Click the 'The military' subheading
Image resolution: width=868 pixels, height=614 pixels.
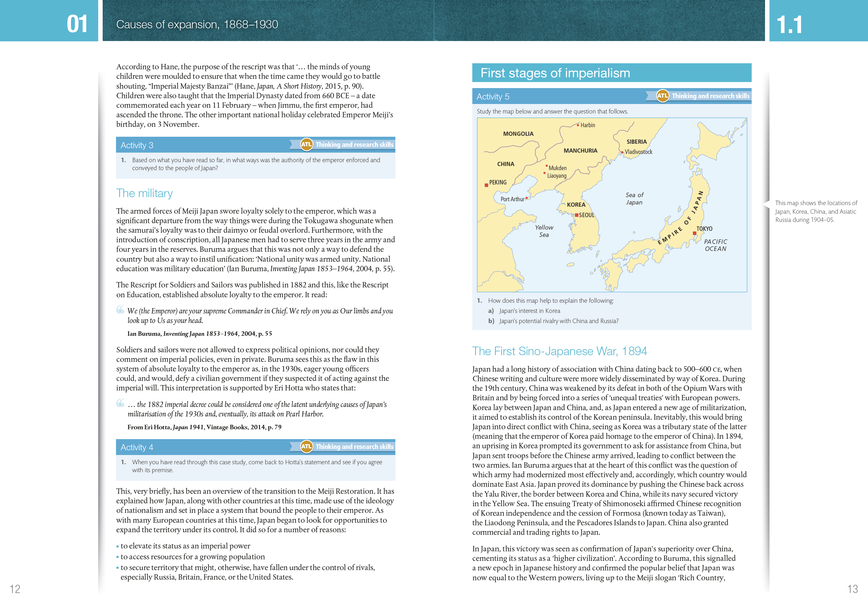[x=144, y=193]
